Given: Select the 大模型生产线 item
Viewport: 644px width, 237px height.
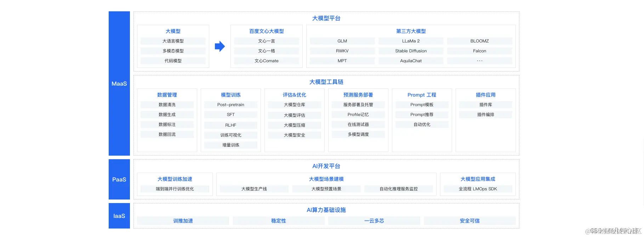Looking at the screenshot, I should tap(254, 189).
